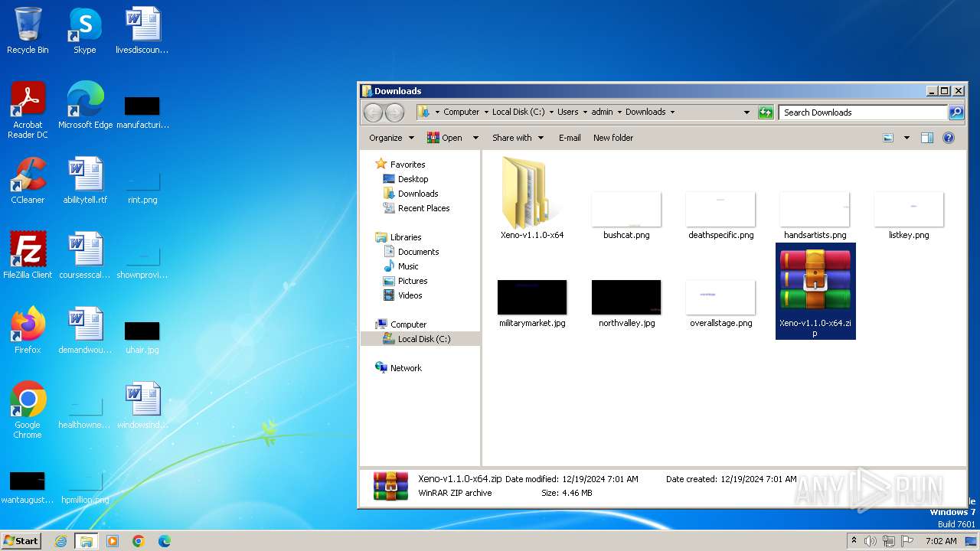Open Internet Explorer from the taskbar
This screenshot has width=980, height=551.
tap(61, 541)
